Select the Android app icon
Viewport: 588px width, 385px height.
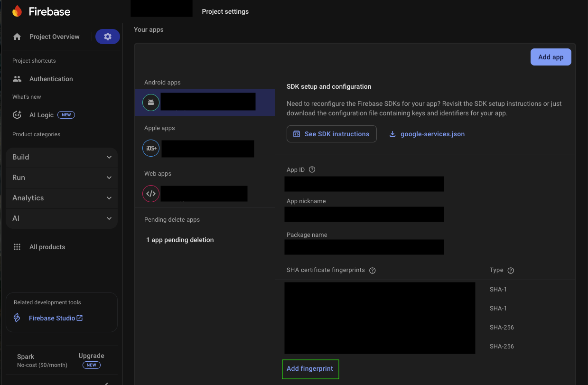pyautogui.click(x=150, y=102)
